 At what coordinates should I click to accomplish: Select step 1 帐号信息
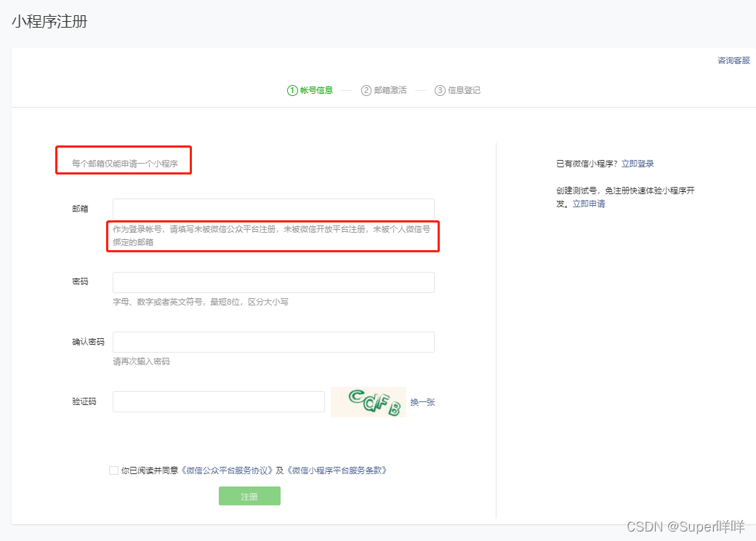click(x=310, y=90)
